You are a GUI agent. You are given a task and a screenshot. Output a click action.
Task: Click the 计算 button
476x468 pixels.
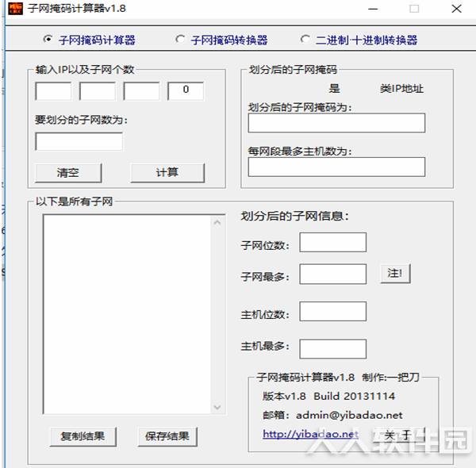[167, 173]
